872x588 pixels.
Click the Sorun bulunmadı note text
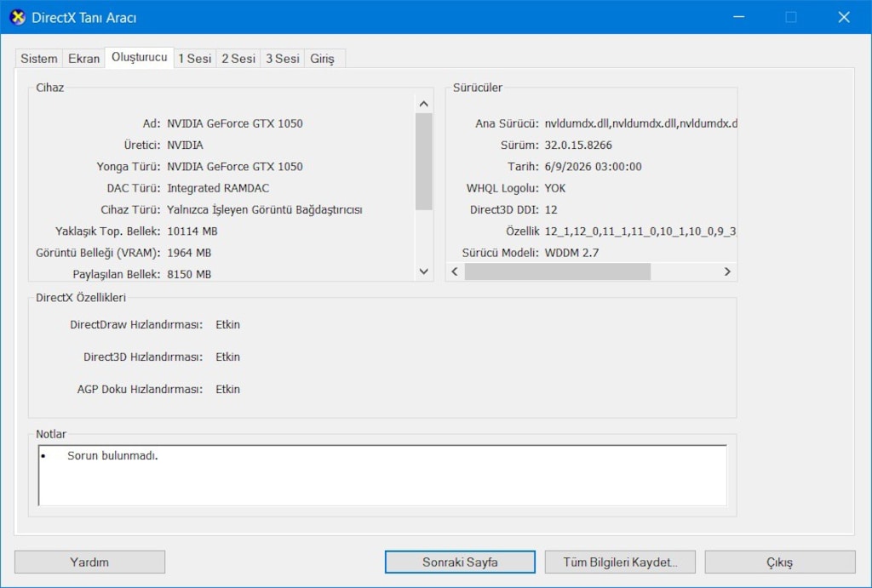pyautogui.click(x=113, y=456)
